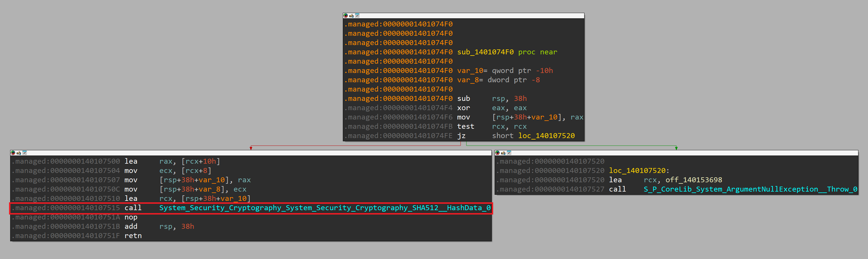Select lea rcx, [rsp+38h+var_10] instruction
The image size is (868, 259).
[x=188, y=199]
